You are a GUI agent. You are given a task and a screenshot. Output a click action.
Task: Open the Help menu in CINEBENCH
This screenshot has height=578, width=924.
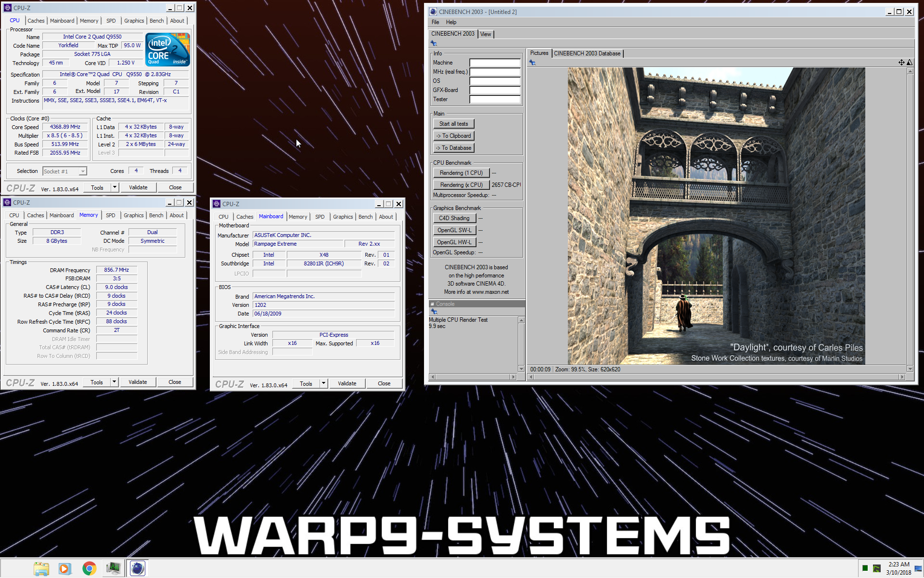point(451,22)
